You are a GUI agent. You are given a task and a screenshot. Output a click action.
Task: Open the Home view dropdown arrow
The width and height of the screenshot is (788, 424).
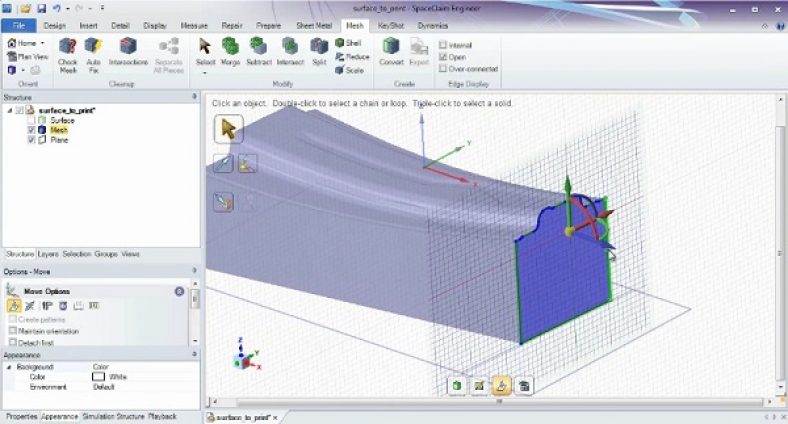(42, 43)
